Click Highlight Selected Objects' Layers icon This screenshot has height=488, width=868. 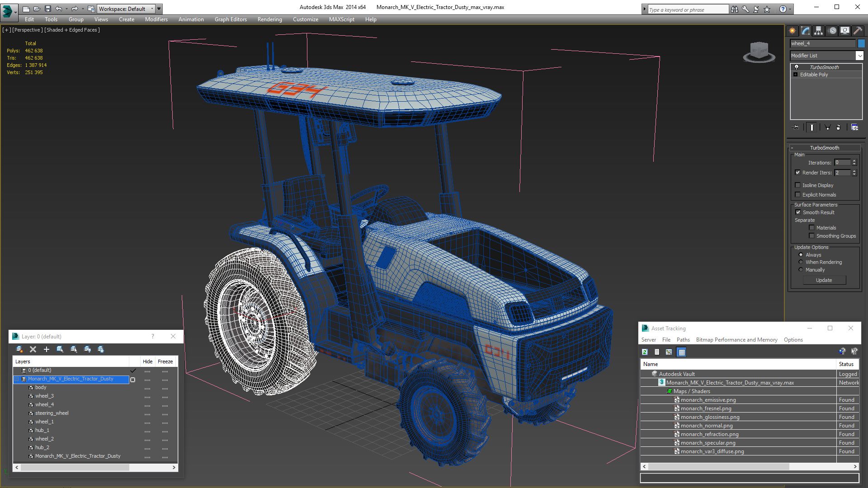(74, 349)
